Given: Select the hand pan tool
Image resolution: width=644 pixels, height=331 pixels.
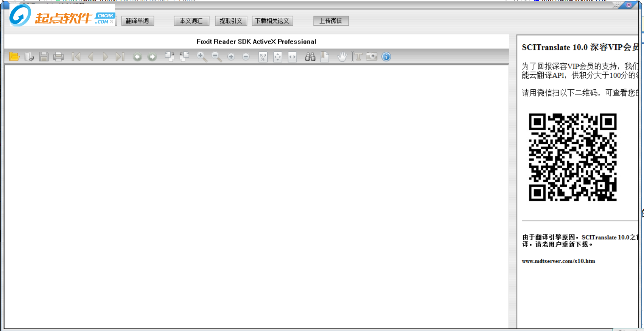Looking at the screenshot, I should click(342, 57).
